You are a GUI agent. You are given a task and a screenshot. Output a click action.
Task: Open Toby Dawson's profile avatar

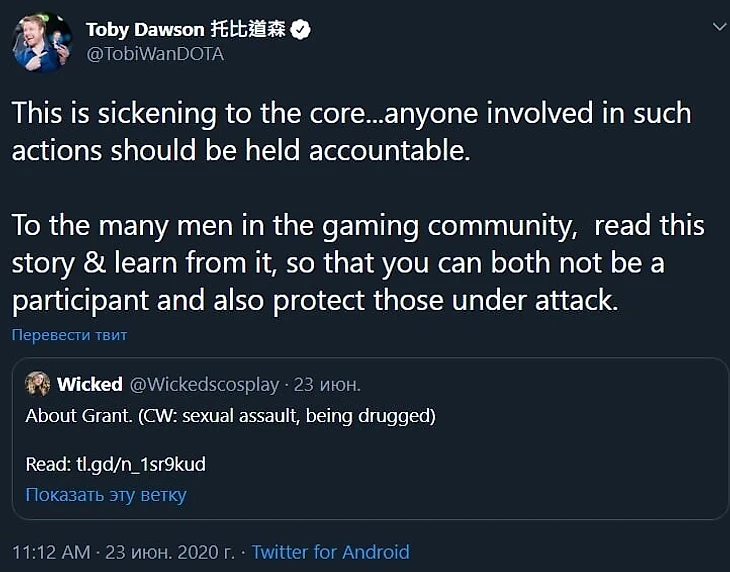click(x=42, y=41)
